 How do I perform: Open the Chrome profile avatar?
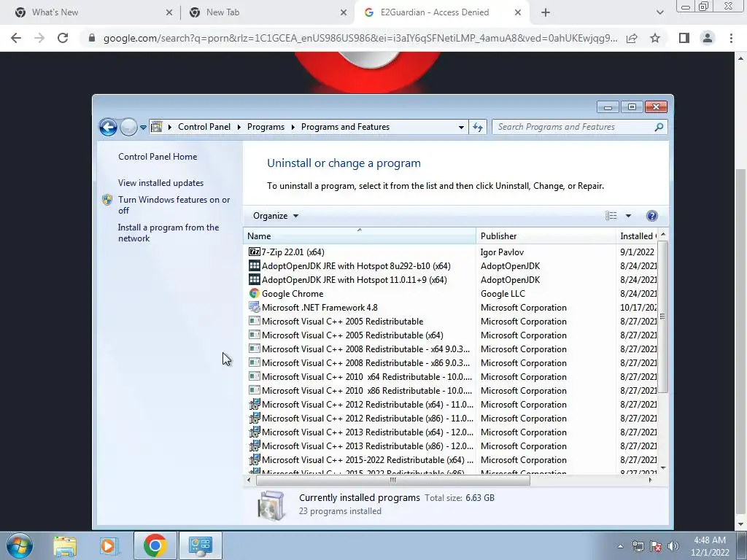[x=708, y=38]
